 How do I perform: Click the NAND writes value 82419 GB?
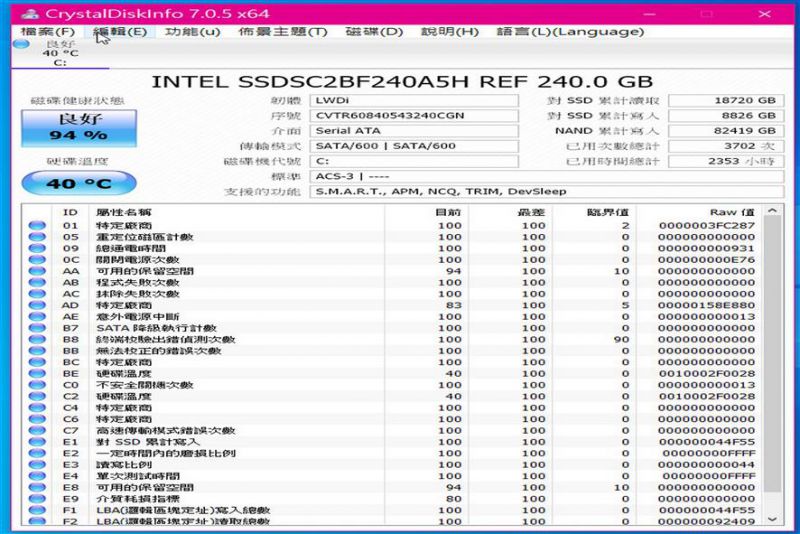(726, 131)
